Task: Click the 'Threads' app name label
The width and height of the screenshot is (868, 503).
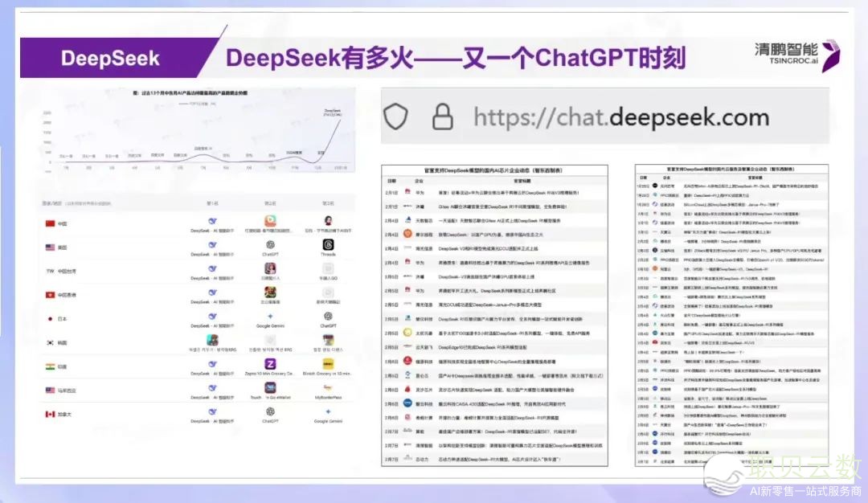Action: point(328,255)
